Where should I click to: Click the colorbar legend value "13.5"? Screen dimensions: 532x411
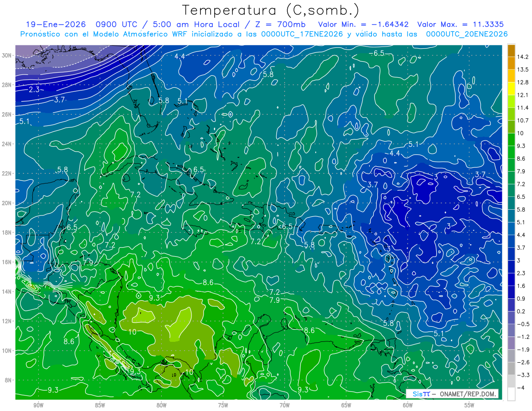point(523,70)
